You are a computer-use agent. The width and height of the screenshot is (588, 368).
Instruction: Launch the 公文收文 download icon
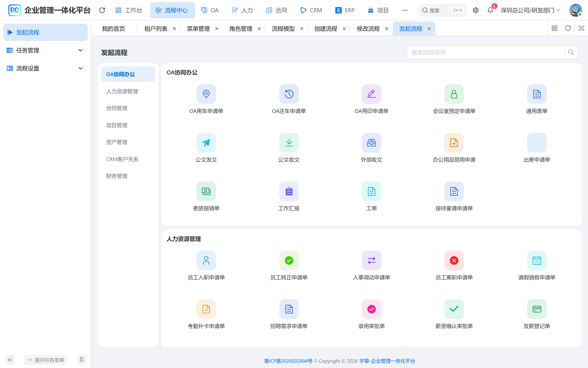[x=289, y=143]
